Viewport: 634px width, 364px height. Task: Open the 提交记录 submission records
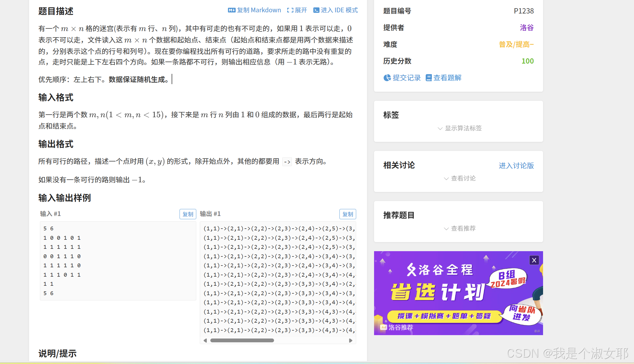[x=406, y=78]
